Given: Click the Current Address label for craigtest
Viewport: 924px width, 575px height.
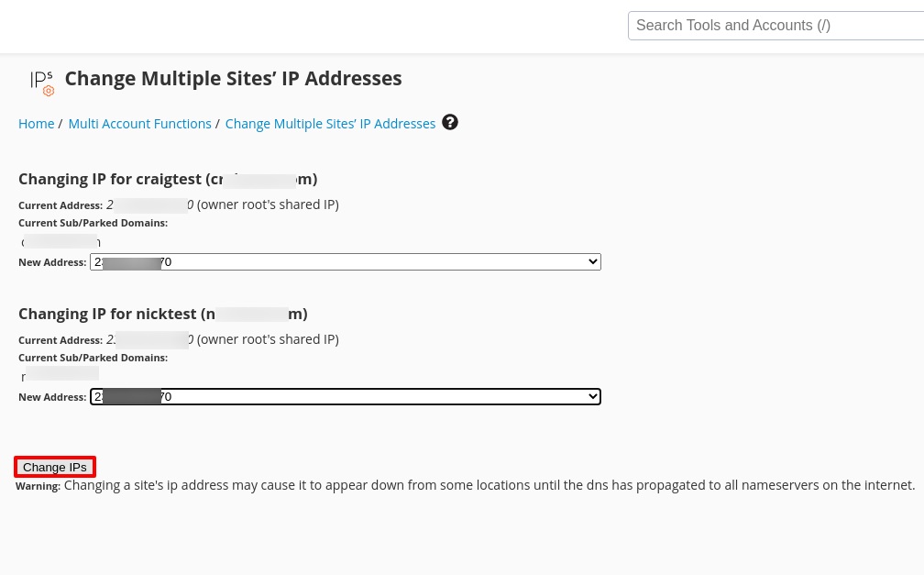Looking at the screenshot, I should 60,205.
